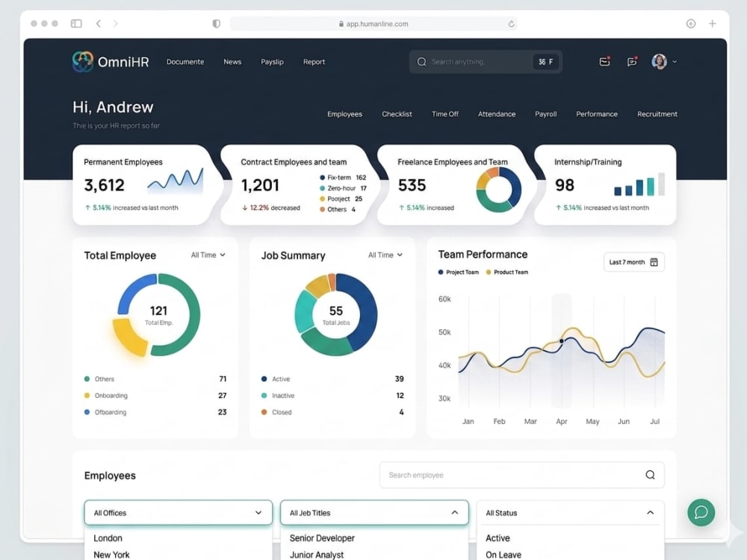
Task: Click the Freelance donut chart
Action: coord(499,190)
